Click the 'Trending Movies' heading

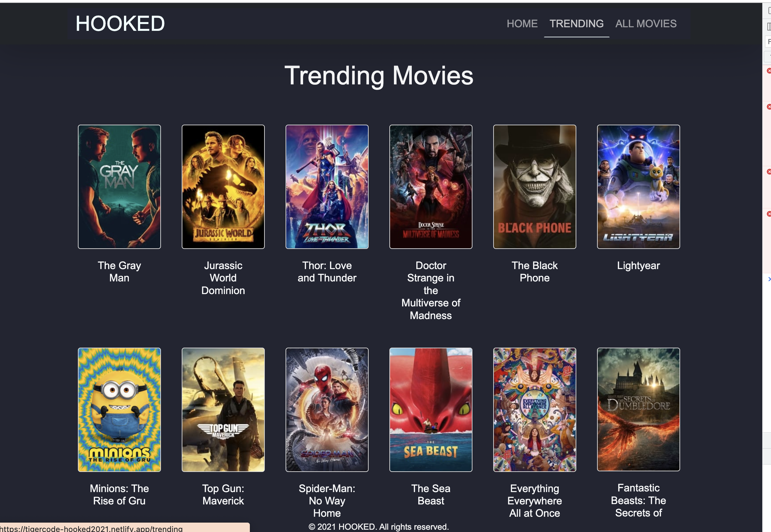point(378,76)
